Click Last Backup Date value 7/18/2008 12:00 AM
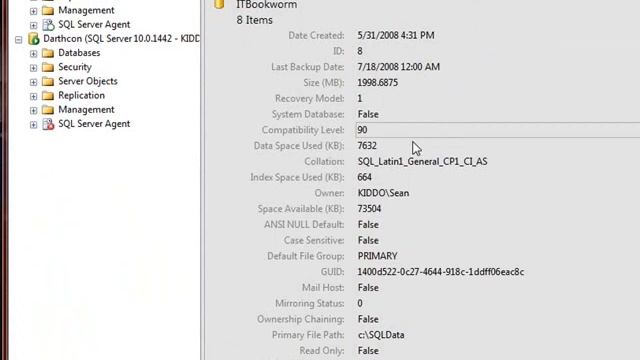Screen dimensions: 640x360 point(399,67)
